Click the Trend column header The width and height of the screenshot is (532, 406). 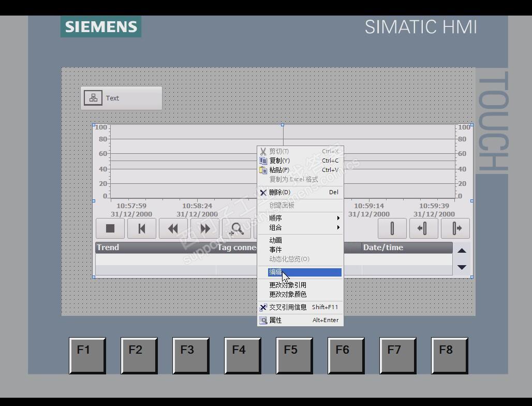pos(156,248)
